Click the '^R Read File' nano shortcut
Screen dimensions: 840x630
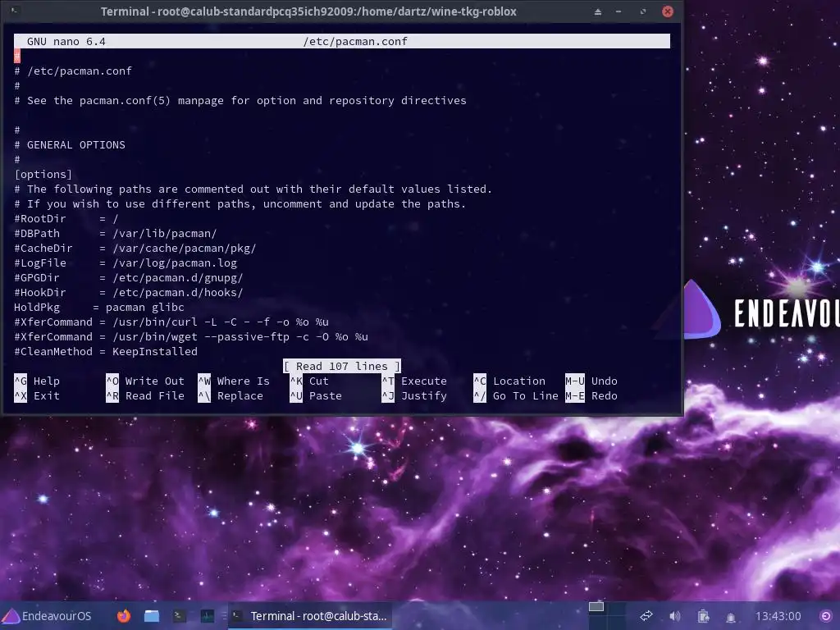(x=145, y=396)
